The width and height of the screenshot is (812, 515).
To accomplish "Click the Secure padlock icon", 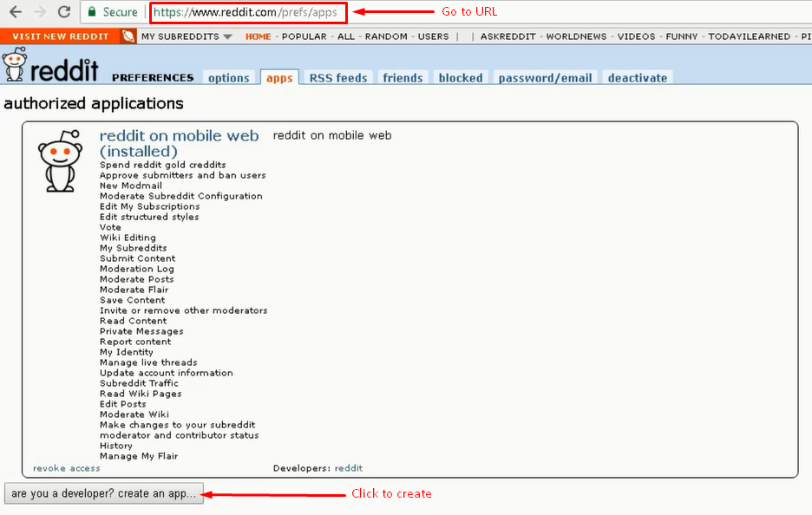I will point(92,12).
